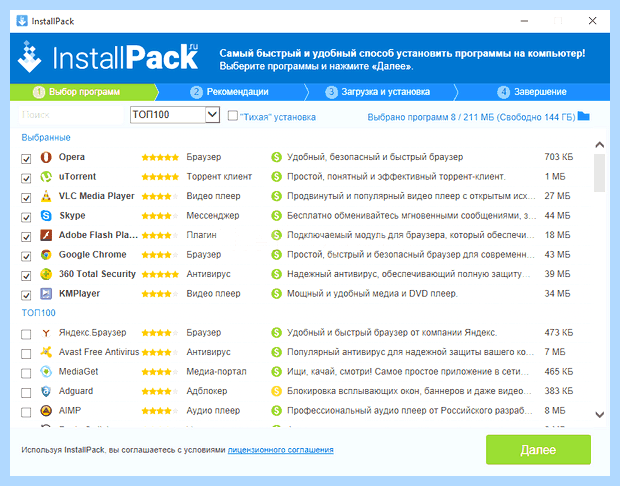Click the Торрент клиент category text
Image resolution: width=620 pixels, height=486 pixels.
tap(219, 176)
